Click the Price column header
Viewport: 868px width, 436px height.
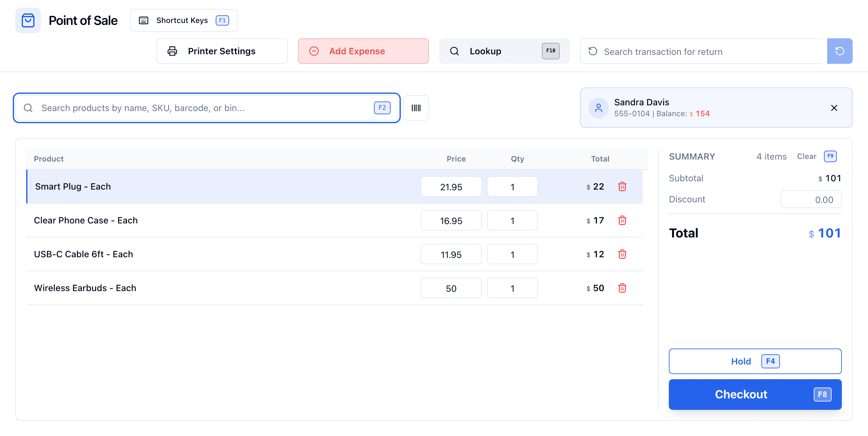click(456, 159)
